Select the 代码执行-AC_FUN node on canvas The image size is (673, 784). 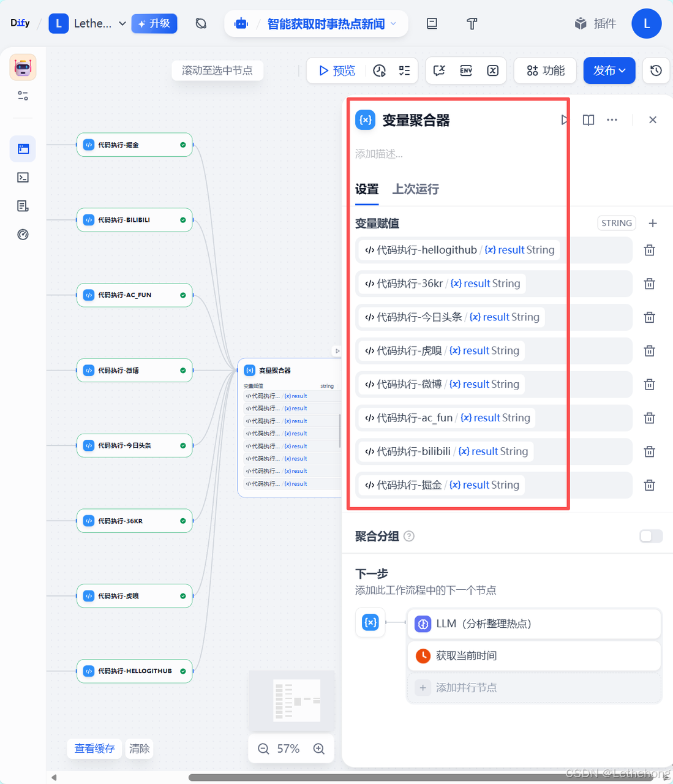pyautogui.click(x=135, y=295)
